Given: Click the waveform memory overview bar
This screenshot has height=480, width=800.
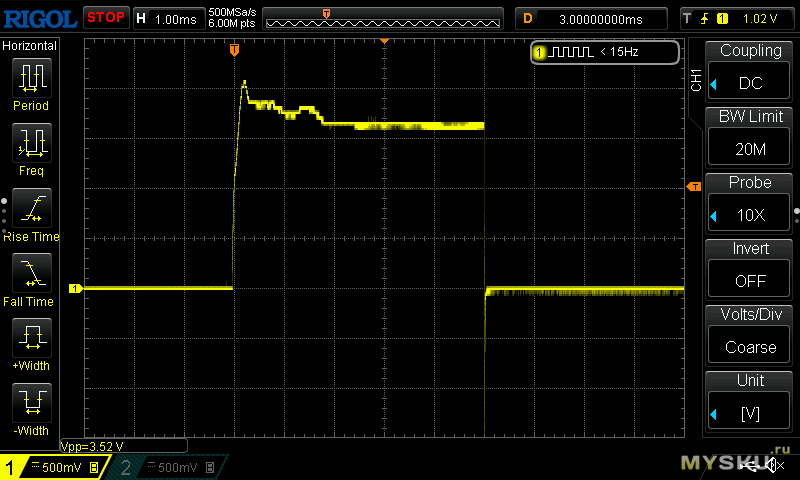Looking at the screenshot, I should pyautogui.click(x=383, y=19).
